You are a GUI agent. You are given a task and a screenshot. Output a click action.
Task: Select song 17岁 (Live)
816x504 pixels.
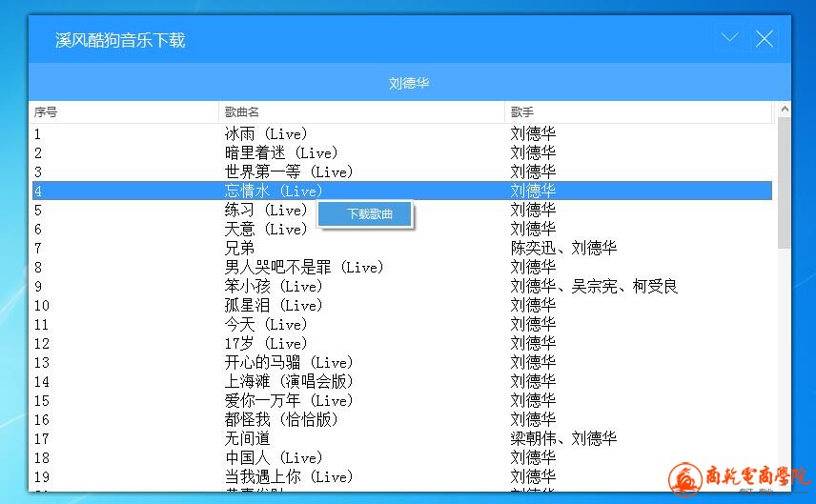tap(266, 344)
